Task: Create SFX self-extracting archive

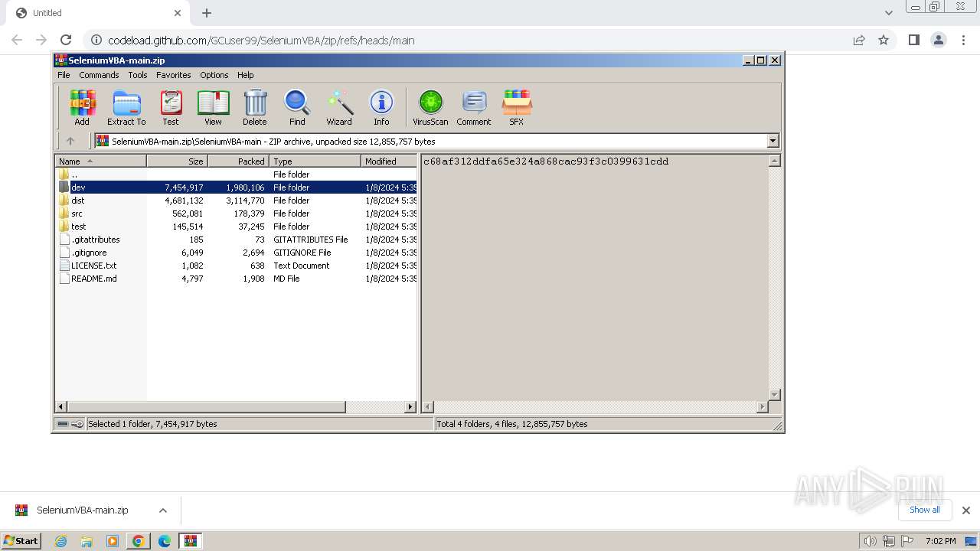Action: 517,107
